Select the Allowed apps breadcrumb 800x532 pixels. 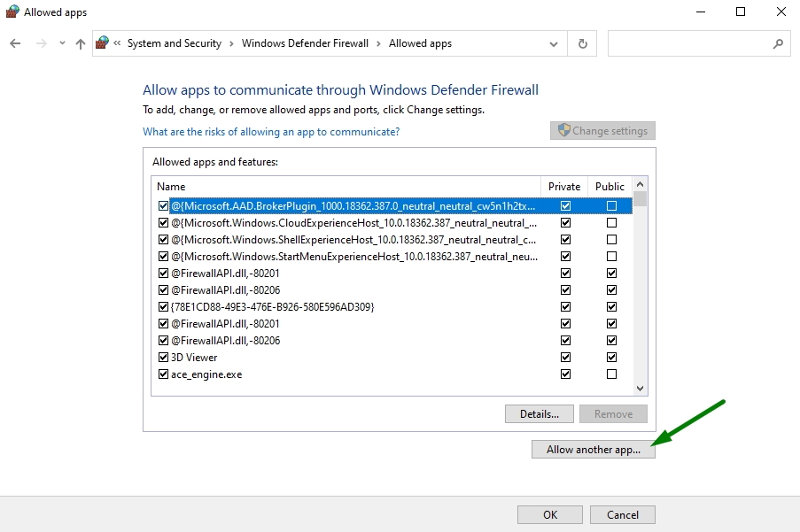(x=421, y=43)
